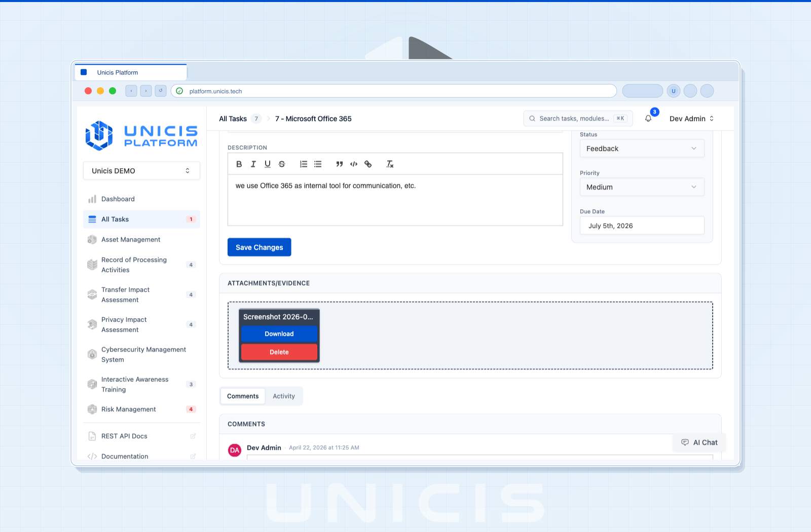Open the AI Chat button
Image resolution: width=811 pixels, height=532 pixels.
(699, 442)
